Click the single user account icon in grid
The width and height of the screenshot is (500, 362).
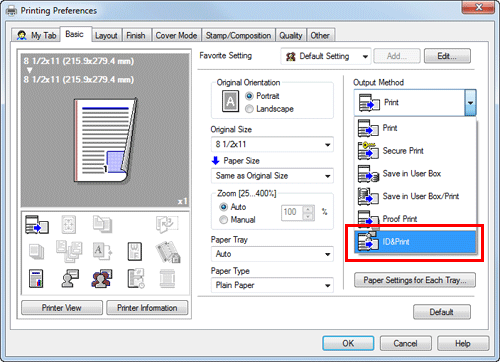pyautogui.click(x=70, y=278)
